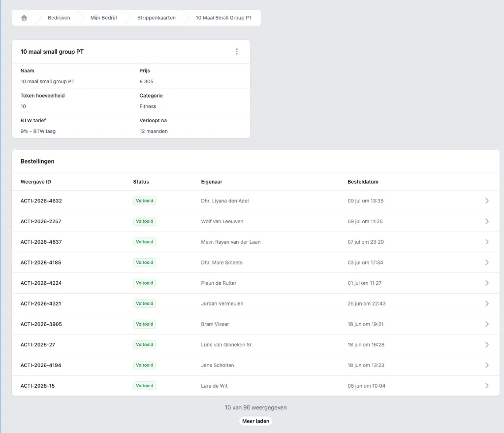Click Voltooid badge of ACTI-2026-4632

pos(145,201)
